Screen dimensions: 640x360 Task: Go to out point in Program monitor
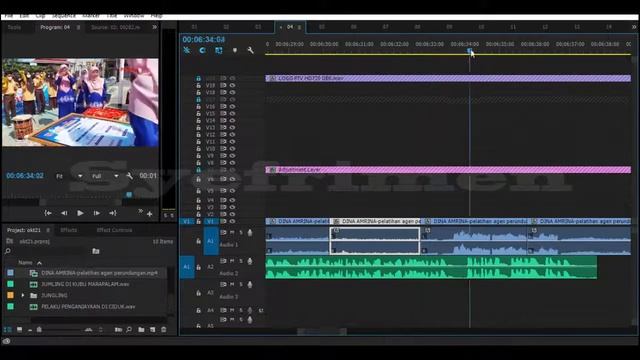(113, 213)
